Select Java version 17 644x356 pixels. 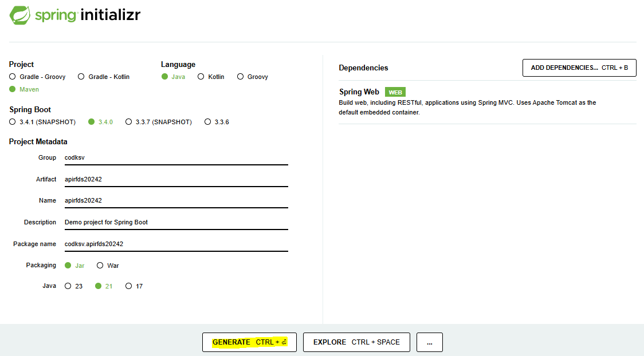click(x=128, y=286)
